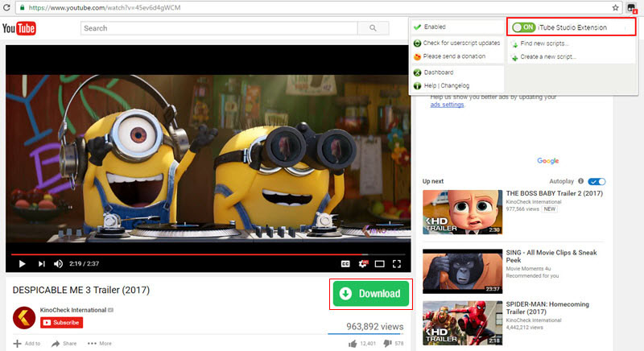This screenshot has height=351, width=644.
Task: Open SING All Movie Clips thumbnail
Action: [462, 271]
